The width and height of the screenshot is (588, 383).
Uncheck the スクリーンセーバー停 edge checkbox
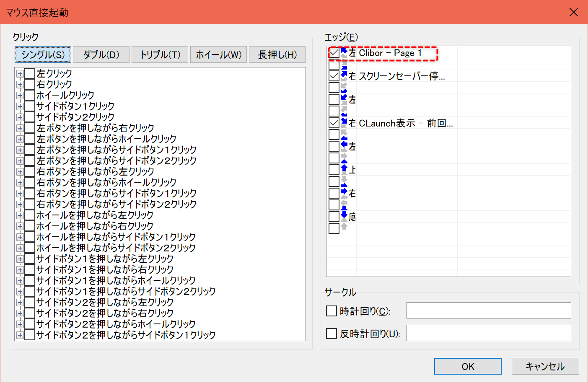334,76
